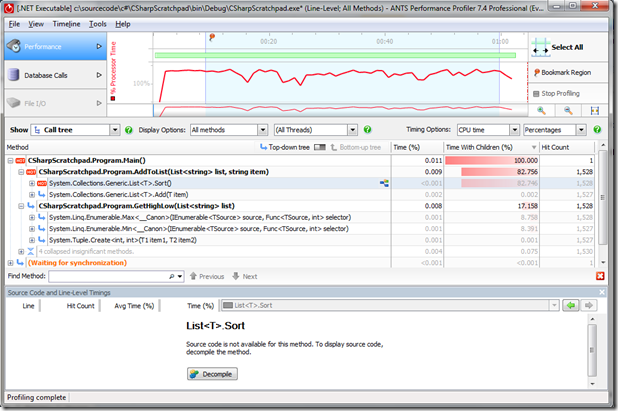Screen dimensions: 618x411
Task: Open the Show Call tree dropdown
Action: point(115,130)
